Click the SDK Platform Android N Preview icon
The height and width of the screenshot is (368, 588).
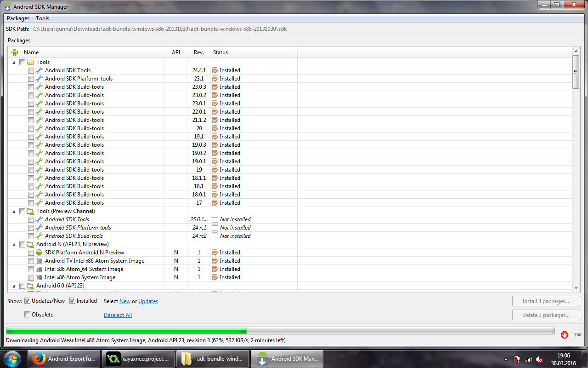[39, 253]
